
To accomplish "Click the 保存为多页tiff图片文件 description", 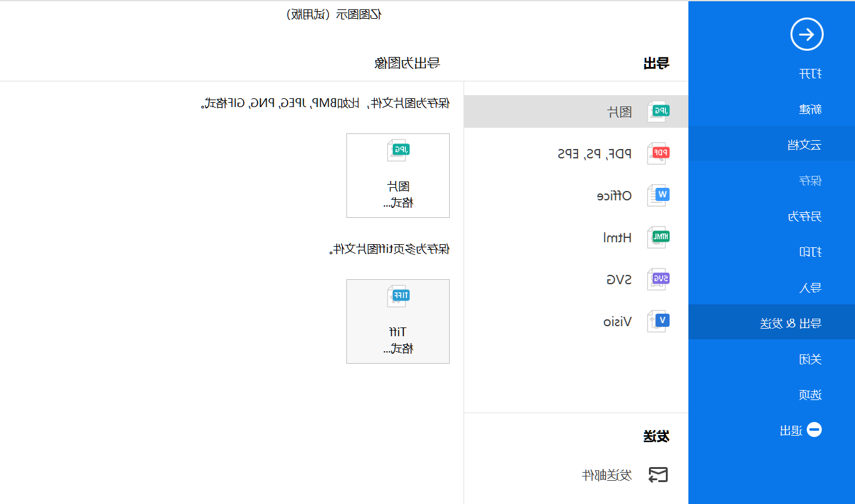I will click(x=390, y=249).
